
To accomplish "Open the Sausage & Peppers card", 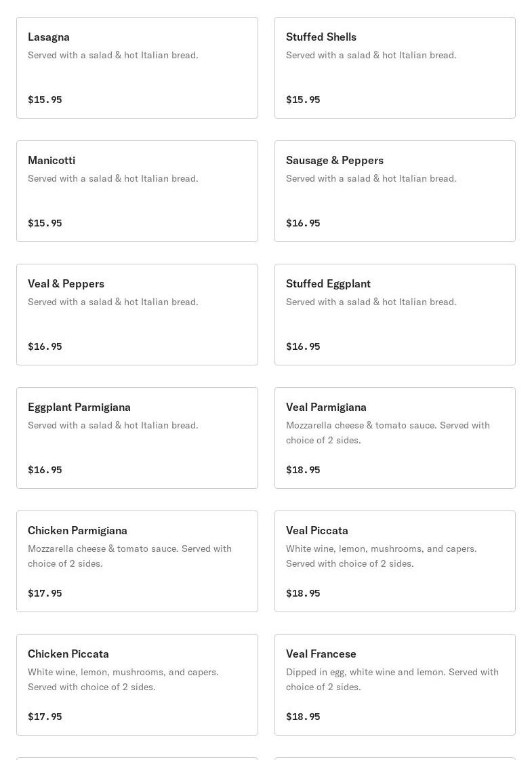I will [x=395, y=191].
